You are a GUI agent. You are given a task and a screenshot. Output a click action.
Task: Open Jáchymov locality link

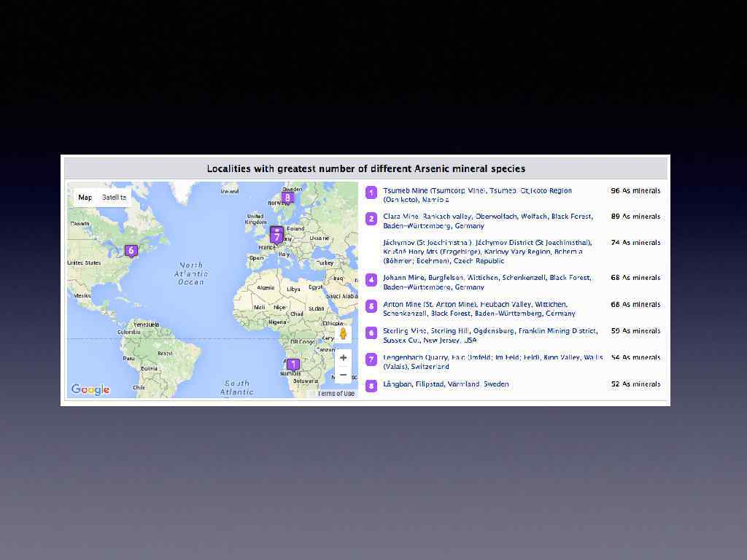(x=487, y=252)
